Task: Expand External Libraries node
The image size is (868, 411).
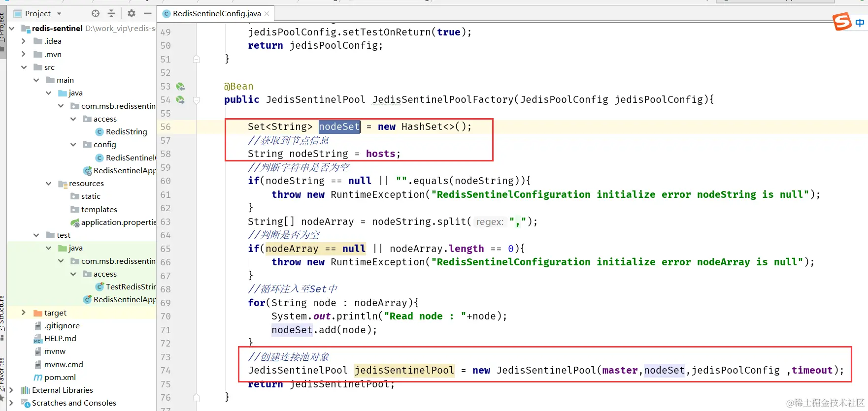Action: click(x=11, y=390)
